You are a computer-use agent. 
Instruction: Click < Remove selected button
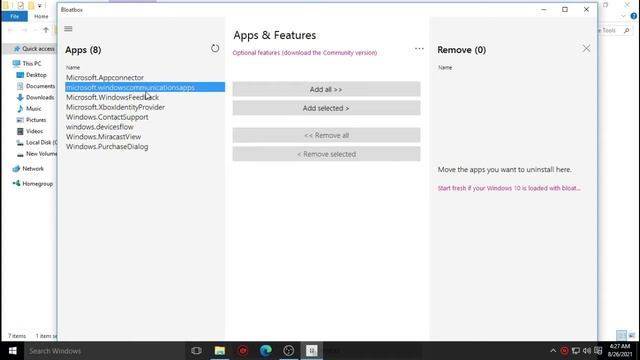(x=326, y=154)
